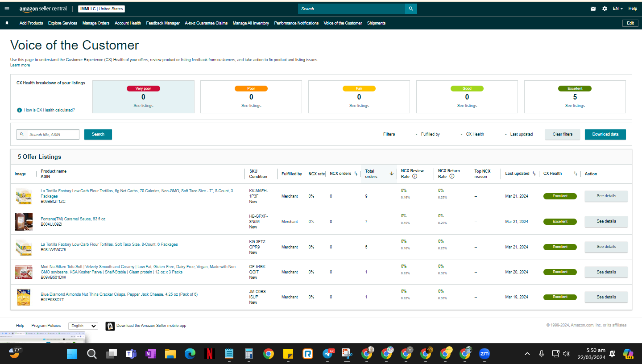
Task: Expand the CX Health filter dropdown
Action: click(x=472, y=134)
